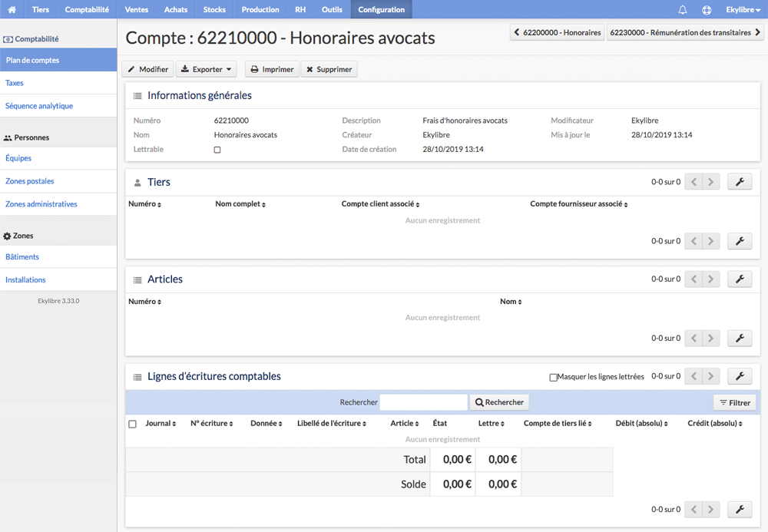Open the Production menu
768x532 pixels.
coord(260,9)
